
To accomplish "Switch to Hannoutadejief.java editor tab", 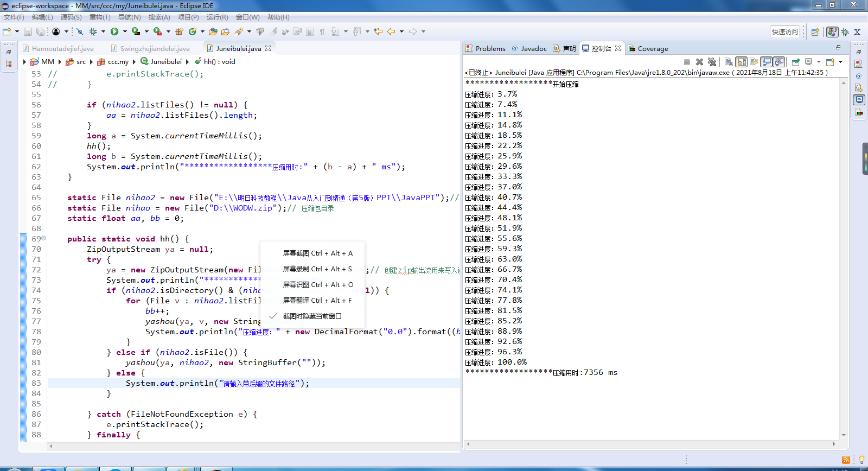I will (x=58, y=48).
